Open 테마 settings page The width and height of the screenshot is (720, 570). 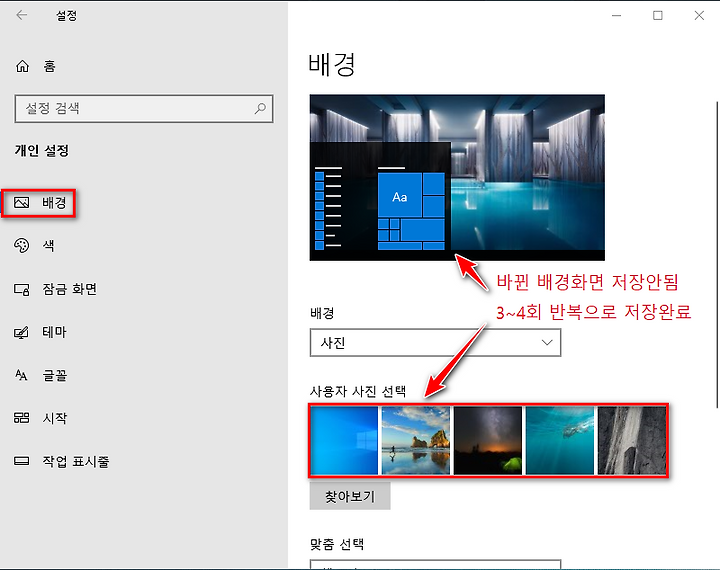point(54,332)
